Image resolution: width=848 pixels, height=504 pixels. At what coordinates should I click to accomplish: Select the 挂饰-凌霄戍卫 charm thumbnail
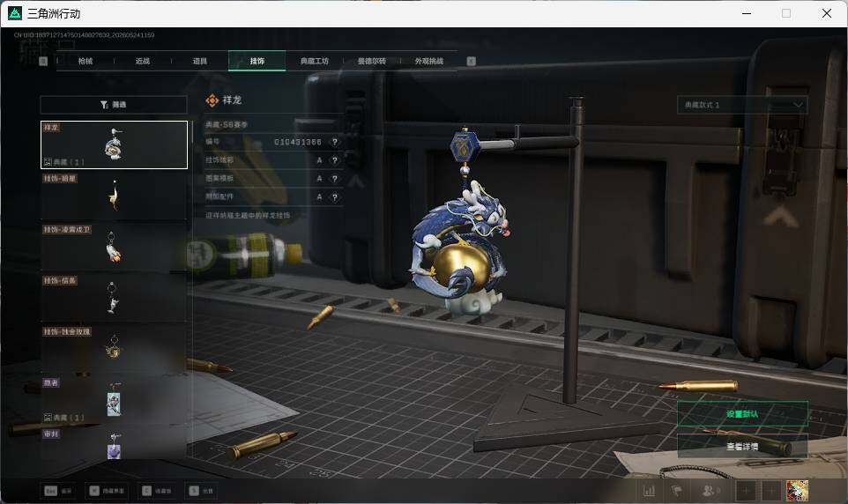[114, 247]
